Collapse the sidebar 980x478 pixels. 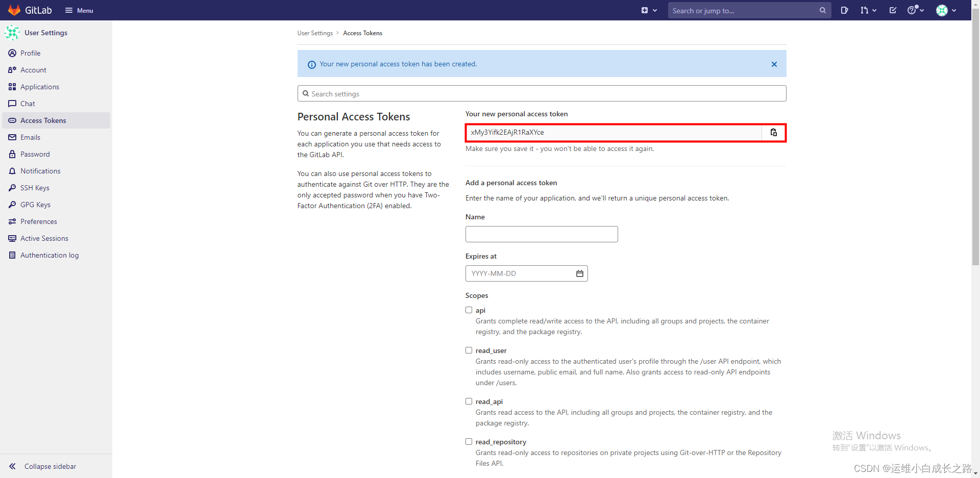56,466
